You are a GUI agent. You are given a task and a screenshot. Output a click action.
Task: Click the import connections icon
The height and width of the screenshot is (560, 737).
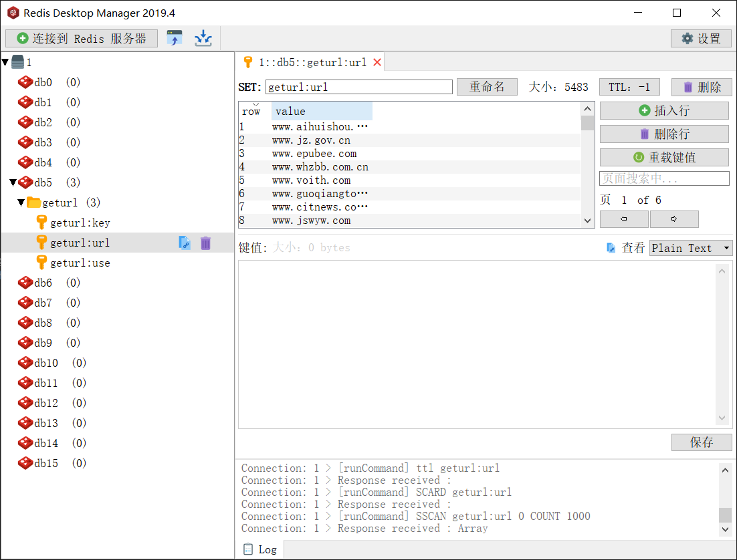[175, 38]
